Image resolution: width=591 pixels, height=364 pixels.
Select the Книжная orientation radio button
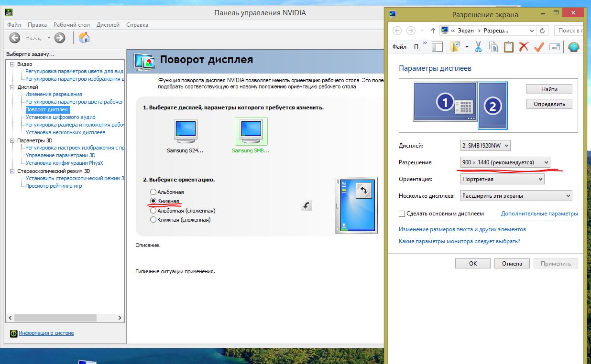153,201
